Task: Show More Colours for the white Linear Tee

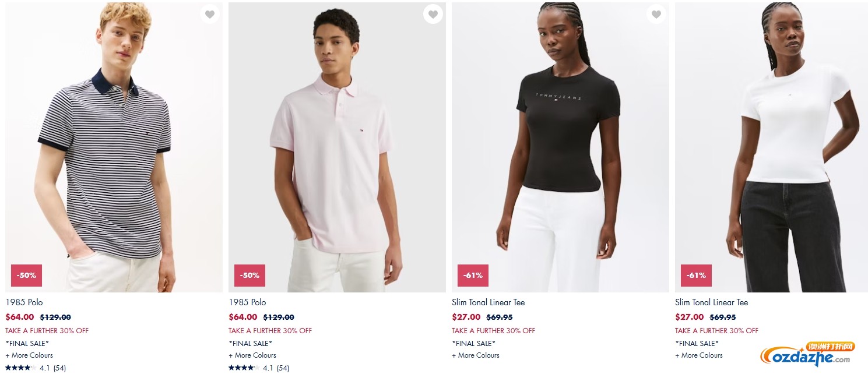Action: 699,355
